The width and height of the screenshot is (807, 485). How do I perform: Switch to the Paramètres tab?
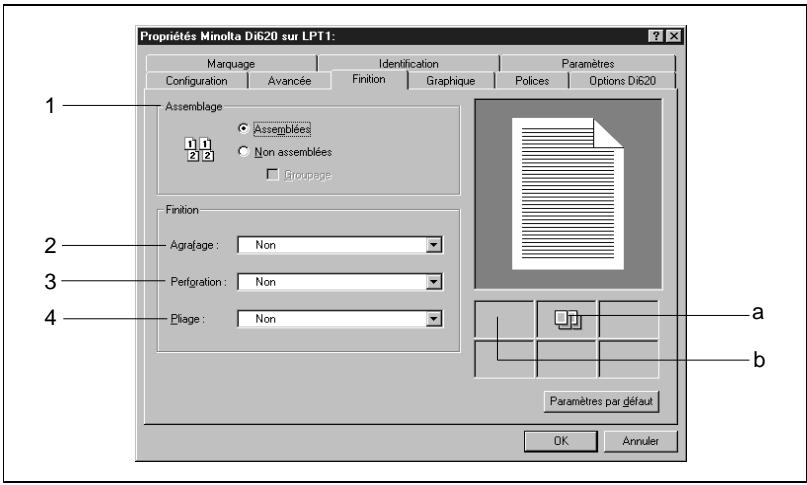tap(587, 63)
